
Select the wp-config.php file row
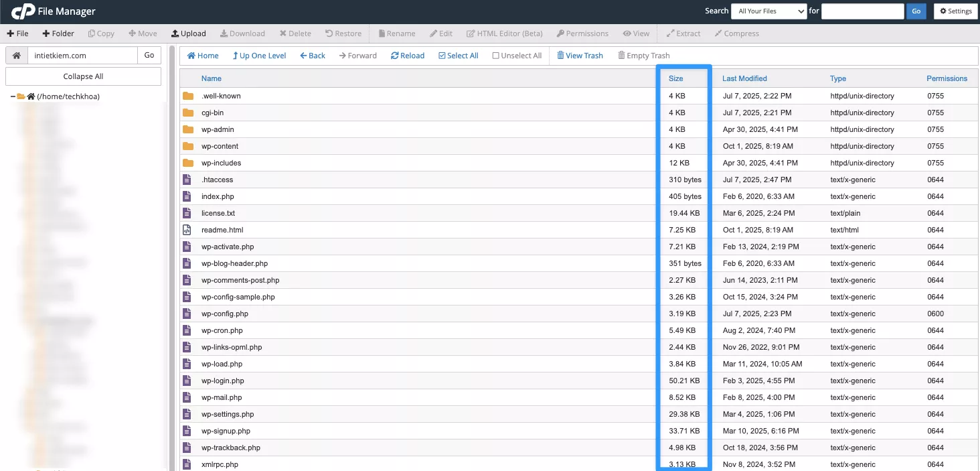click(225, 314)
